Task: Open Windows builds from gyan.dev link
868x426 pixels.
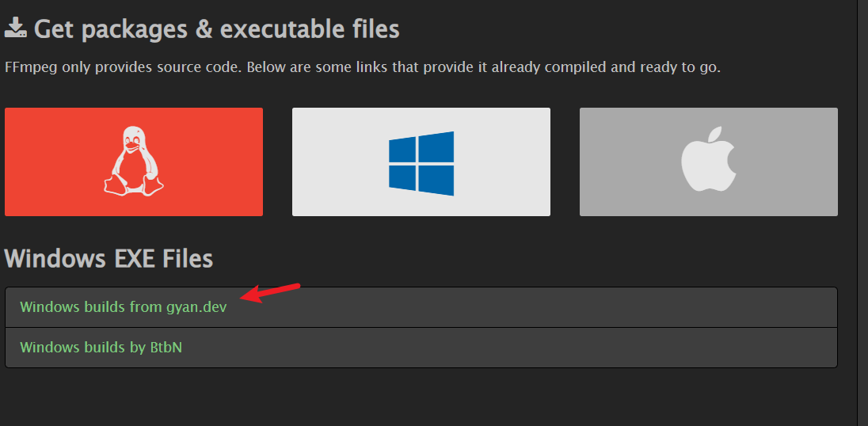Action: 124,307
